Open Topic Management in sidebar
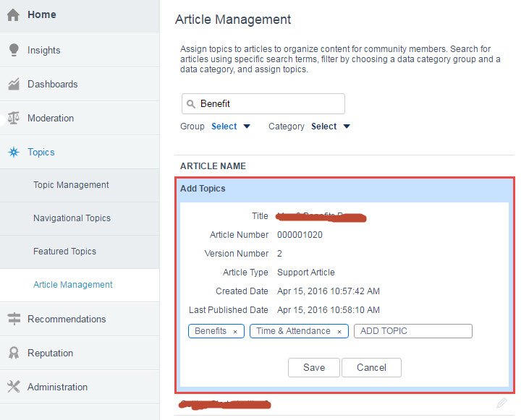The height and width of the screenshot is (420, 529). click(71, 185)
